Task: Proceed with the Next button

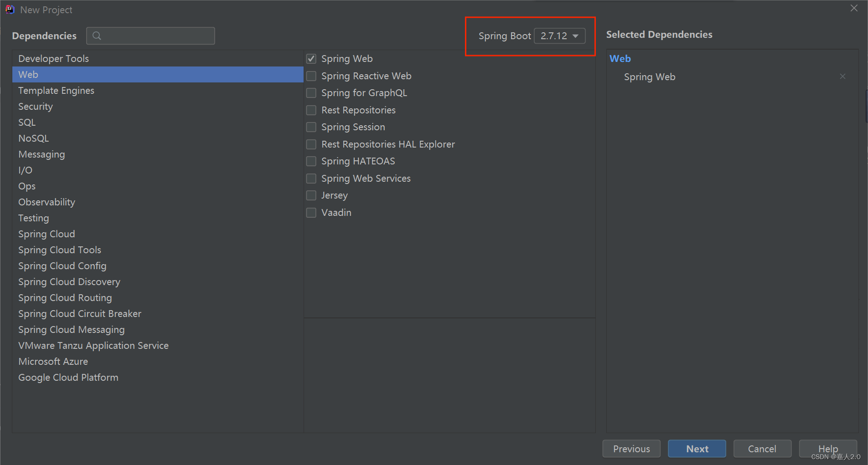Action: pos(697,449)
